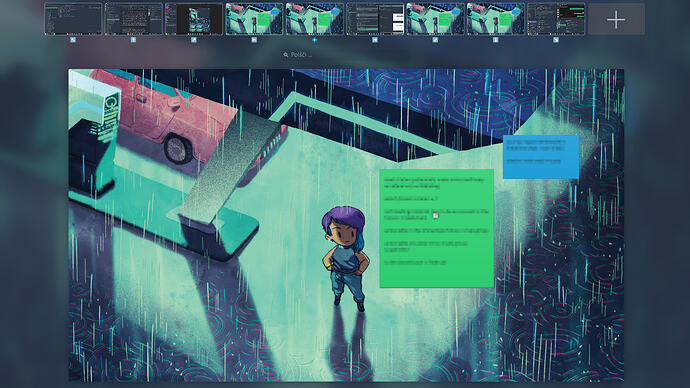Screen dimensions: 690x388
Task: Click the name icon under the seventh desktop thumbnail
Action: [435, 40]
